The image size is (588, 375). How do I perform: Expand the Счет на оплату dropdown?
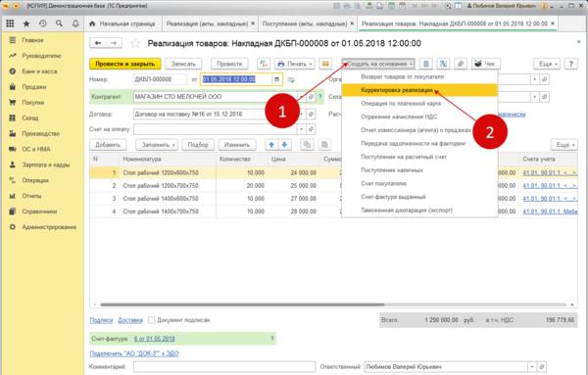click(302, 129)
